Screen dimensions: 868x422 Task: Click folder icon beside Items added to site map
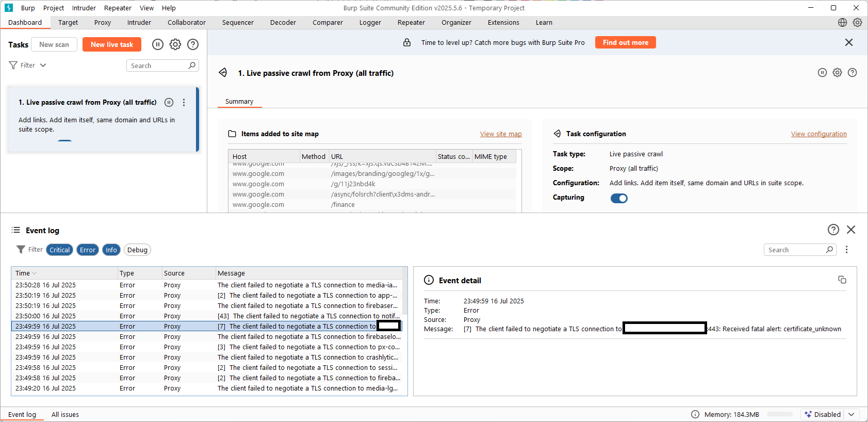pos(232,134)
